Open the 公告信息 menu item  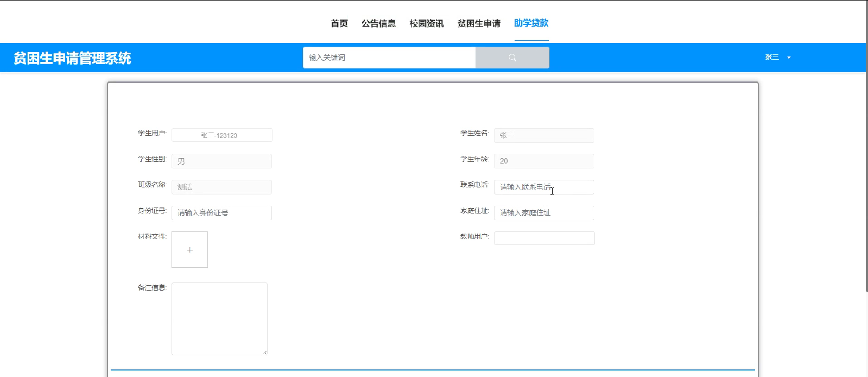click(x=378, y=23)
